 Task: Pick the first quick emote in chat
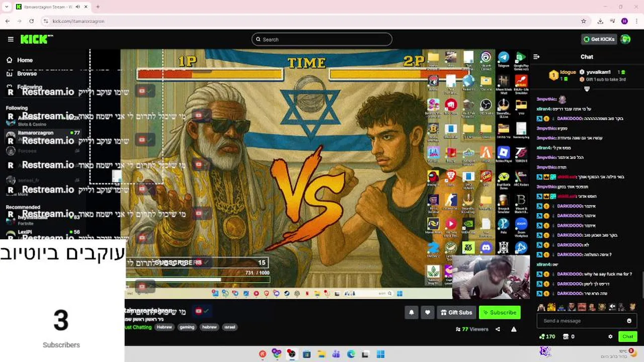pyautogui.click(x=541, y=307)
